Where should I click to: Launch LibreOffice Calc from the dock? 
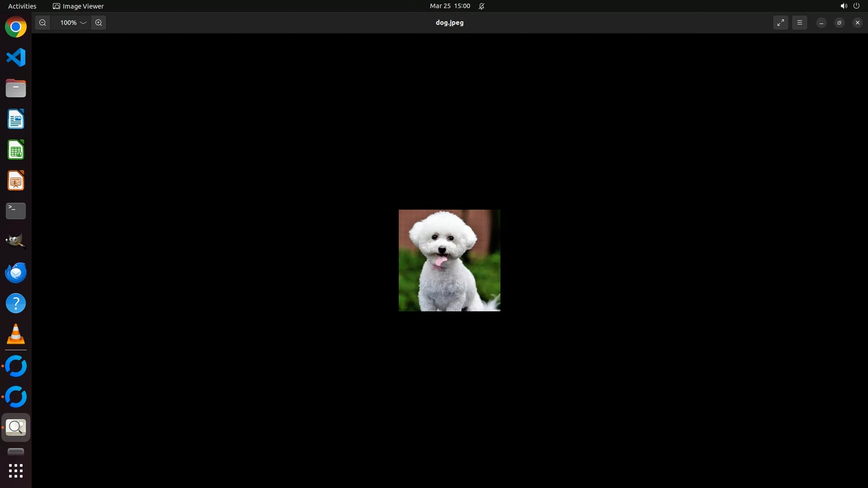(16, 150)
